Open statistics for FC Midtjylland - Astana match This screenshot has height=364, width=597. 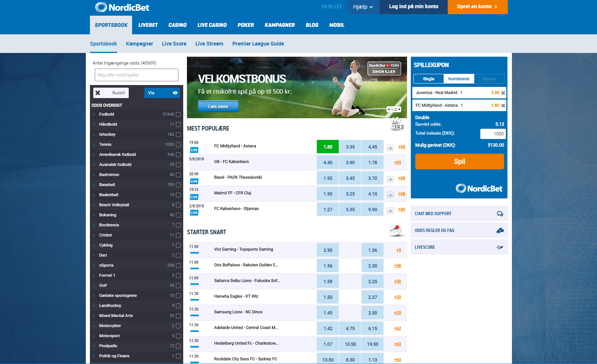390,147
